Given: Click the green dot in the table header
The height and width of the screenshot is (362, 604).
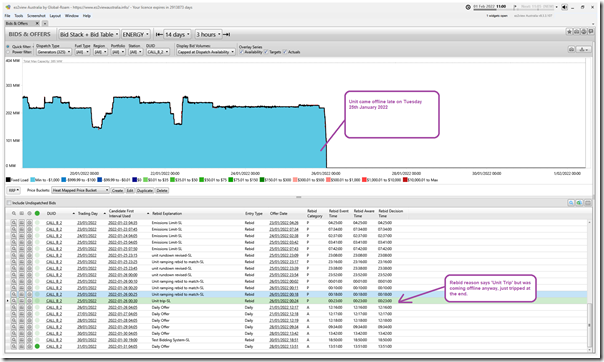Looking at the screenshot, I should point(37,213).
